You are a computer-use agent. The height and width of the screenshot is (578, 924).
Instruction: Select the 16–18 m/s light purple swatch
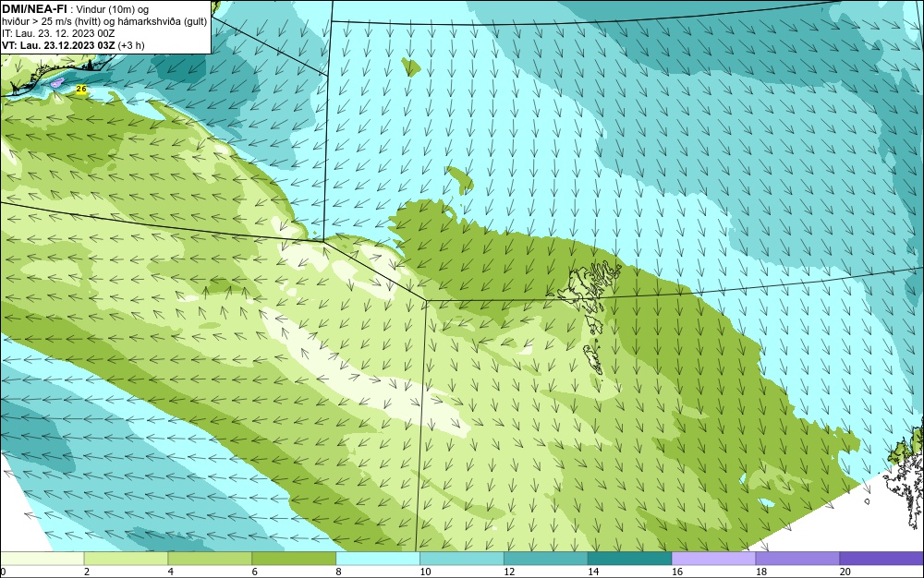click(713, 558)
